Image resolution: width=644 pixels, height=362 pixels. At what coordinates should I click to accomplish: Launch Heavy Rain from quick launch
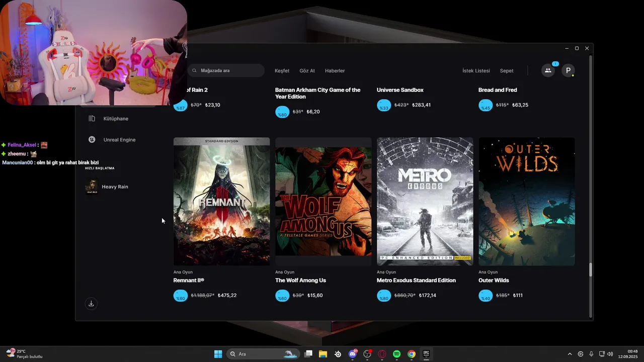coord(115,187)
